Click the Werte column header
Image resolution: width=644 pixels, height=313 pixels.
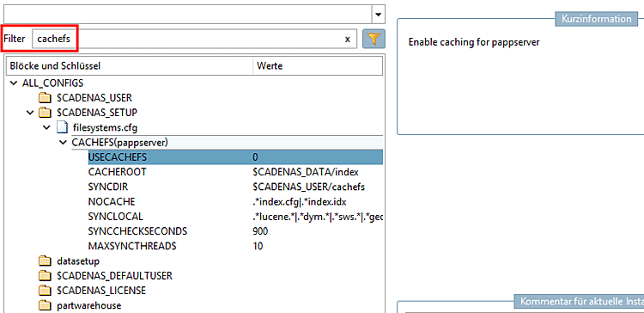[318, 65]
